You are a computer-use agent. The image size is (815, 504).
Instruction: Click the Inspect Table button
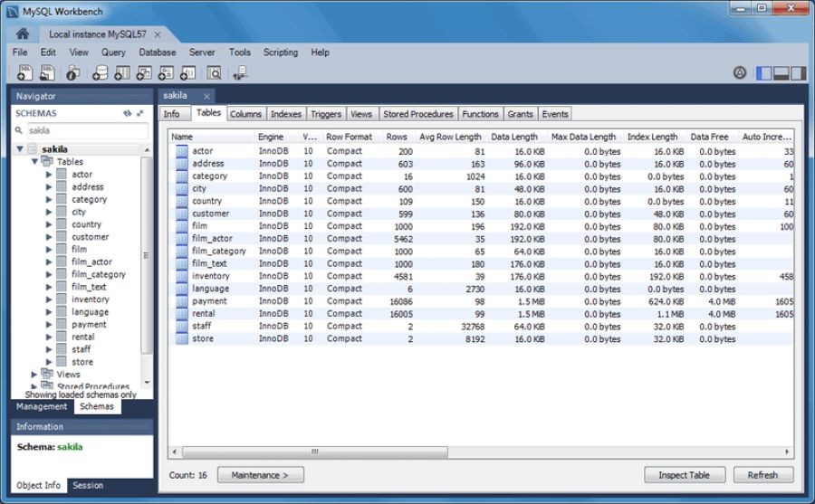[x=685, y=475]
